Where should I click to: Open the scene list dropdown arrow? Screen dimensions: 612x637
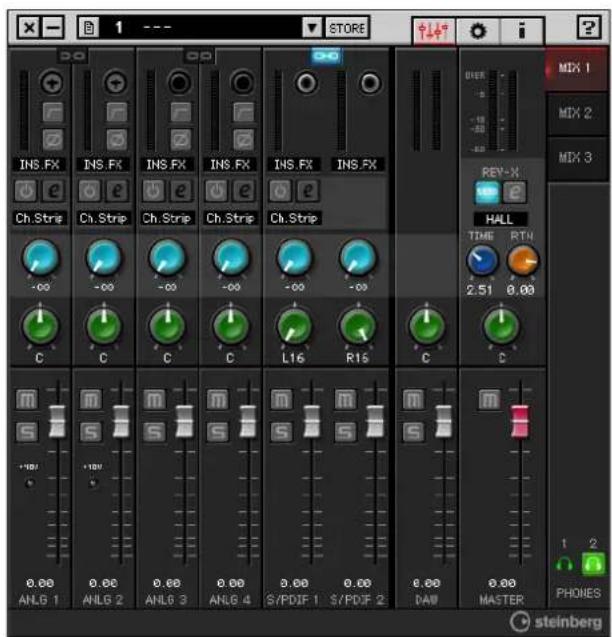(x=312, y=28)
